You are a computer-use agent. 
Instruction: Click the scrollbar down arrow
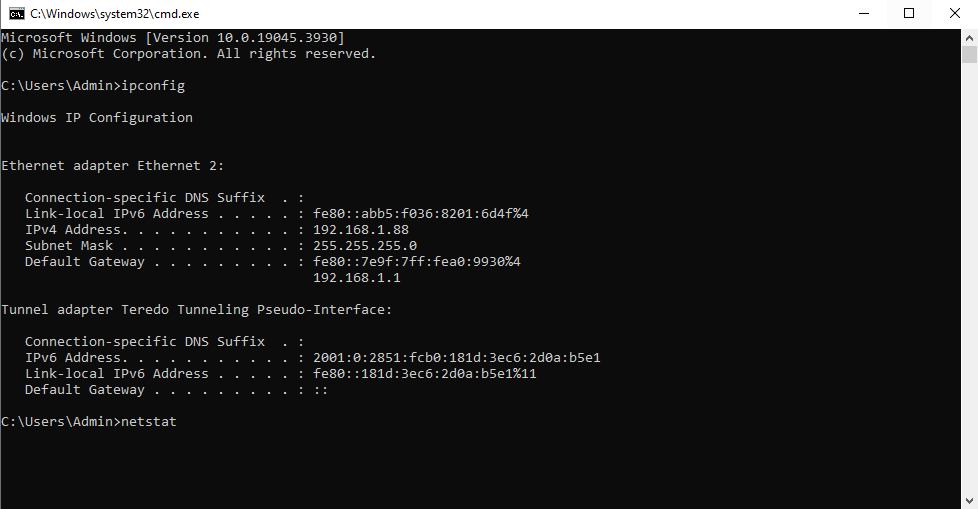[969, 500]
